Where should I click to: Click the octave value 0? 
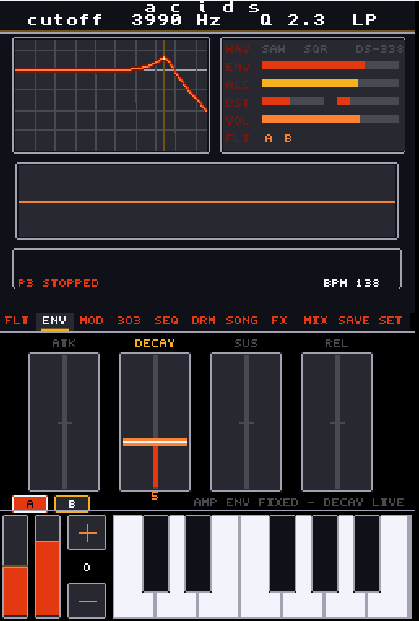pos(87,567)
